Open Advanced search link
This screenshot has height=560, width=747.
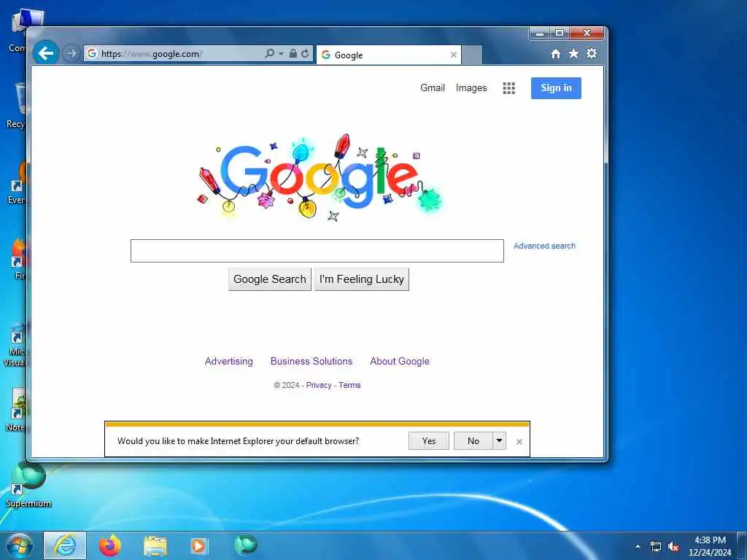click(x=544, y=246)
